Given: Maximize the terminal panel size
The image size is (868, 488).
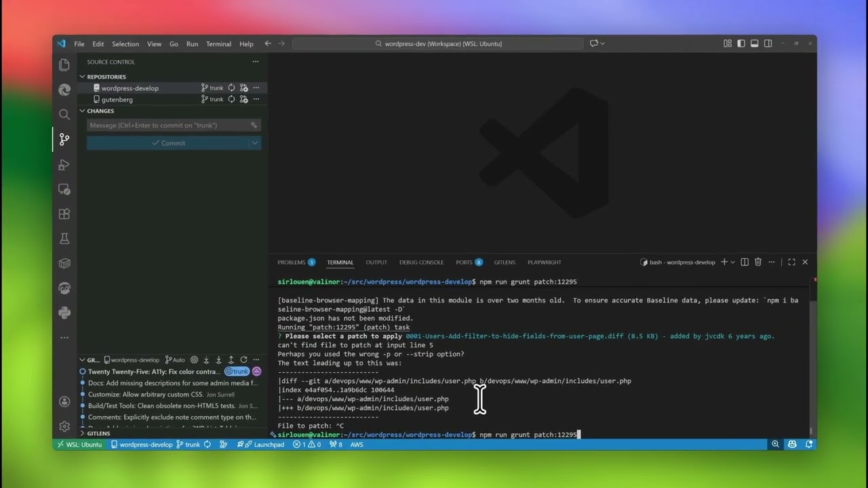Looking at the screenshot, I should coord(791,262).
